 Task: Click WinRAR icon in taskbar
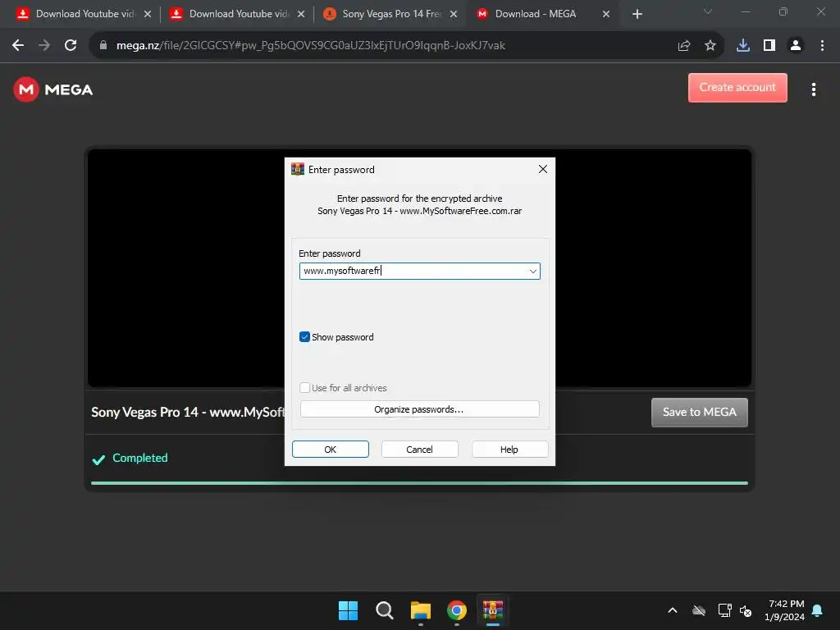[492, 610]
